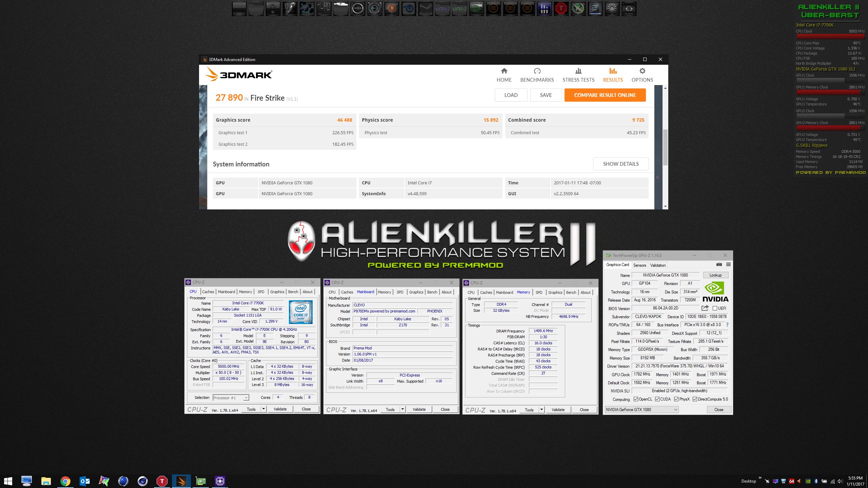Image resolution: width=868 pixels, height=488 pixels.
Task: Open Tools dropdown arrow in CPU-Z Memory window
Action: pyautogui.click(x=541, y=410)
